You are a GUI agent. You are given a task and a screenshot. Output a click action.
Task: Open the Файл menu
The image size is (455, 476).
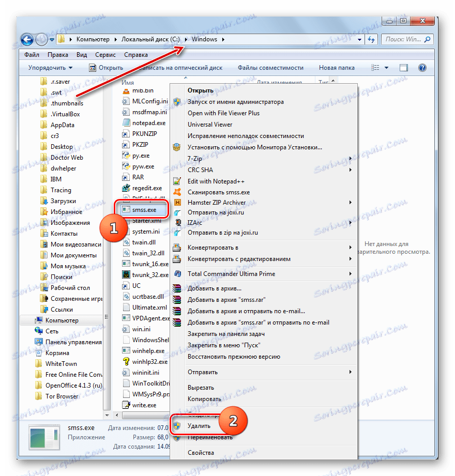[32, 55]
